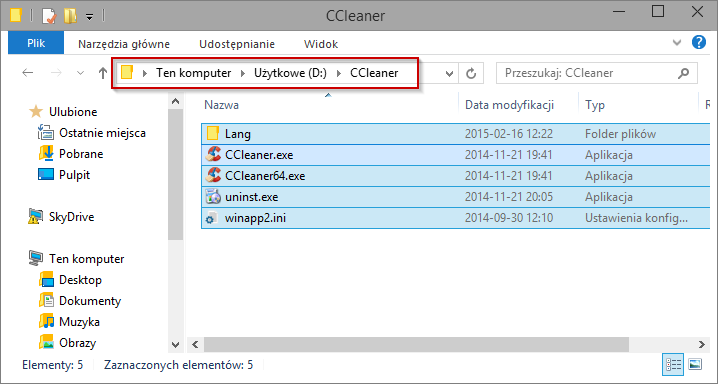This screenshot has width=718, height=384.
Task: Open Help via the blue question mark
Action: 698,43
